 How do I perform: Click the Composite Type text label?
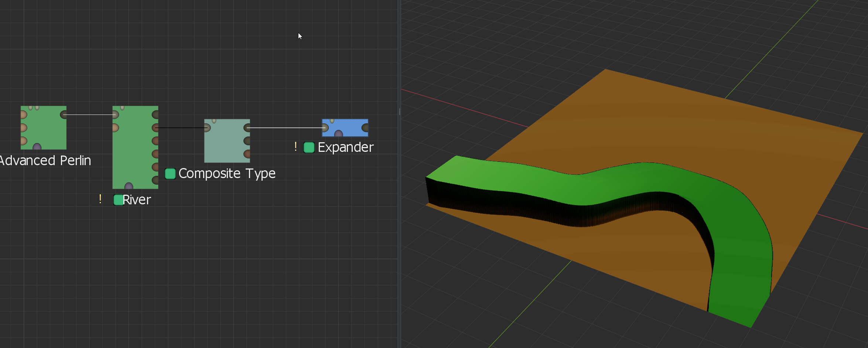[227, 174]
